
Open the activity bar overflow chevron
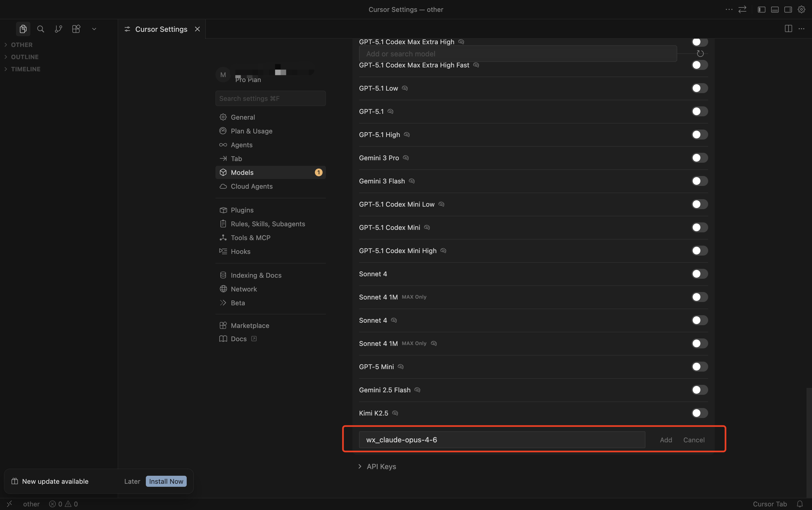(x=94, y=29)
